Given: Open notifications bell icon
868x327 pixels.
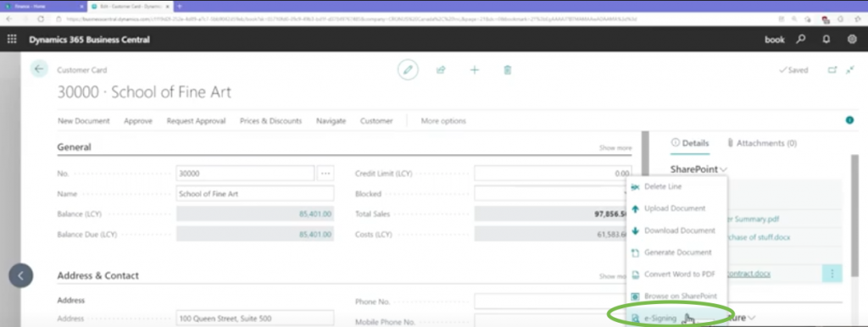Looking at the screenshot, I should click(826, 40).
